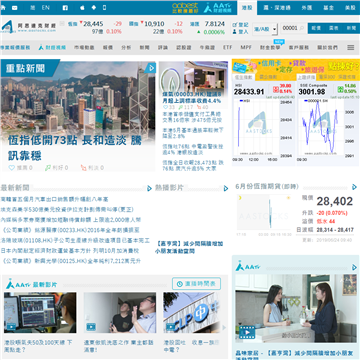Click the magnifier search icon beside 00001
This screenshot has height=360, width=360.
pos(302,28)
